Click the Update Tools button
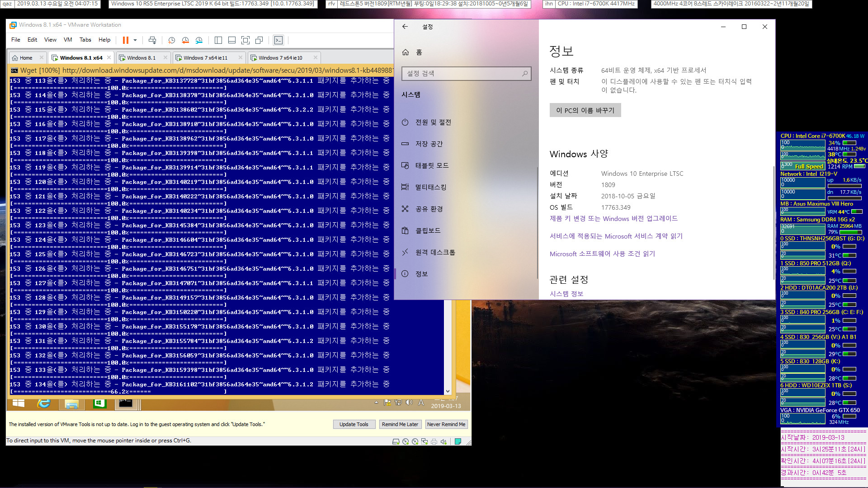 354,424
